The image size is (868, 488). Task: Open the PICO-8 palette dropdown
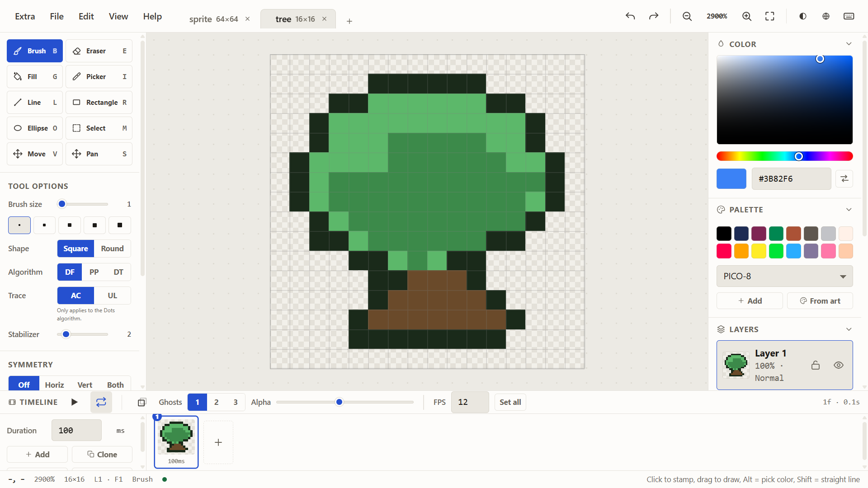pyautogui.click(x=784, y=276)
